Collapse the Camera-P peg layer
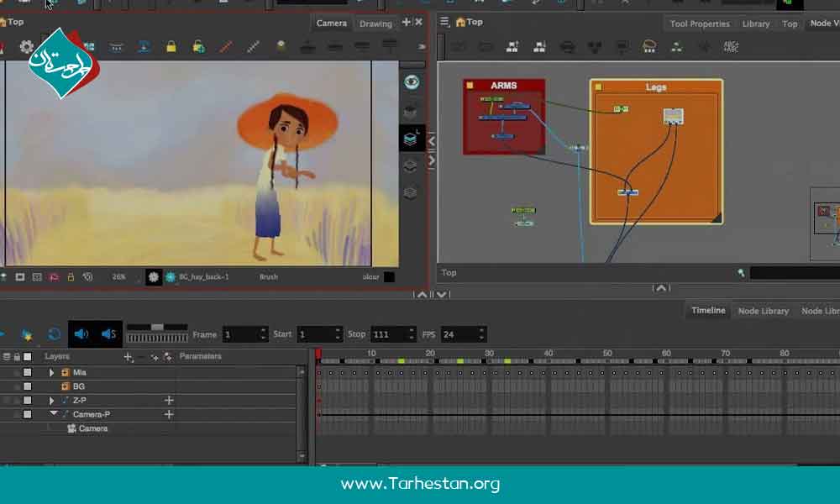This screenshot has height=504, width=840. (x=53, y=413)
